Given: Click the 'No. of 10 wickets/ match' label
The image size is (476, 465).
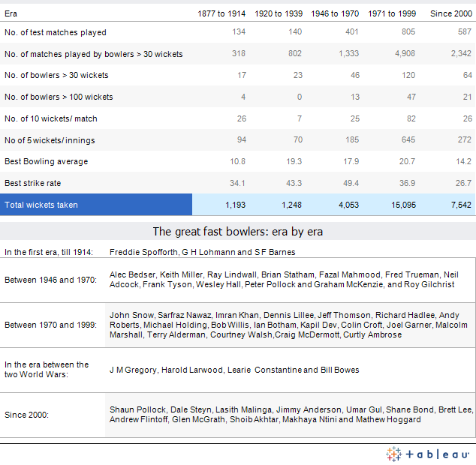Looking at the screenshot, I should pos(51,118).
